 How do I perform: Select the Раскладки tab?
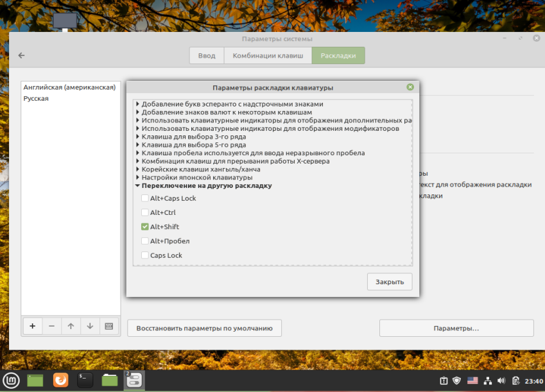338,56
